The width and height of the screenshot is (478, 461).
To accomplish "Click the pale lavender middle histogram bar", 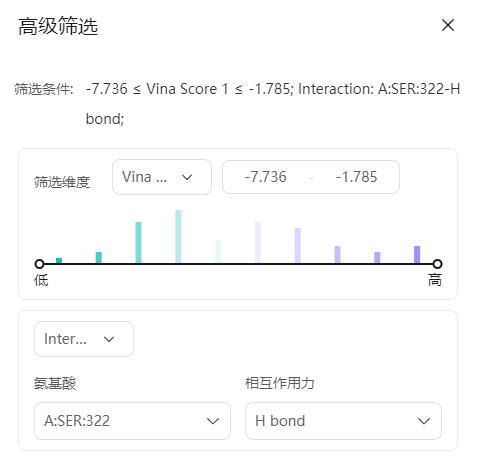I will [258, 242].
